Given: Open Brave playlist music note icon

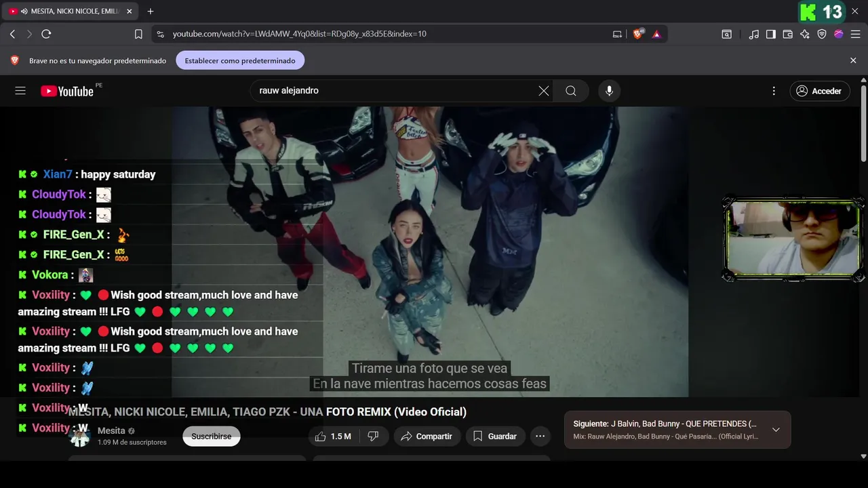Looking at the screenshot, I should [754, 34].
